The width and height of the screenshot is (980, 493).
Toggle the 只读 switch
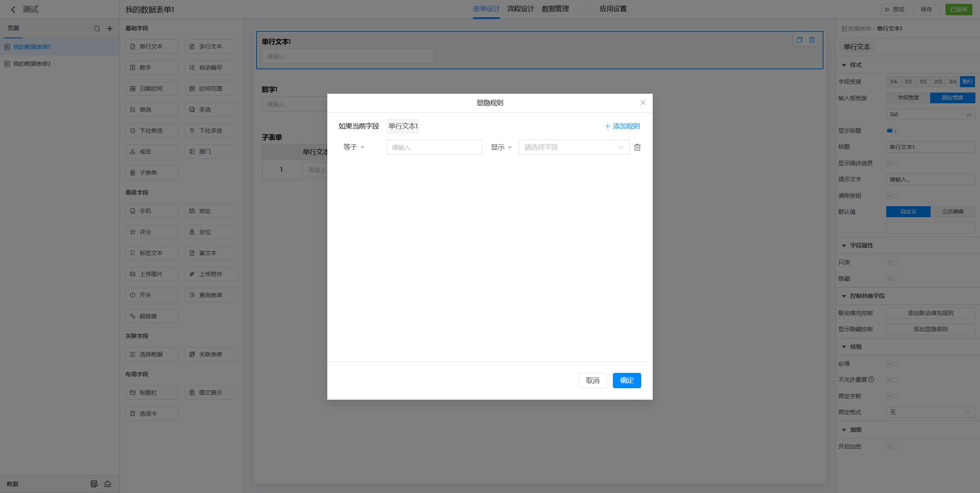(892, 263)
